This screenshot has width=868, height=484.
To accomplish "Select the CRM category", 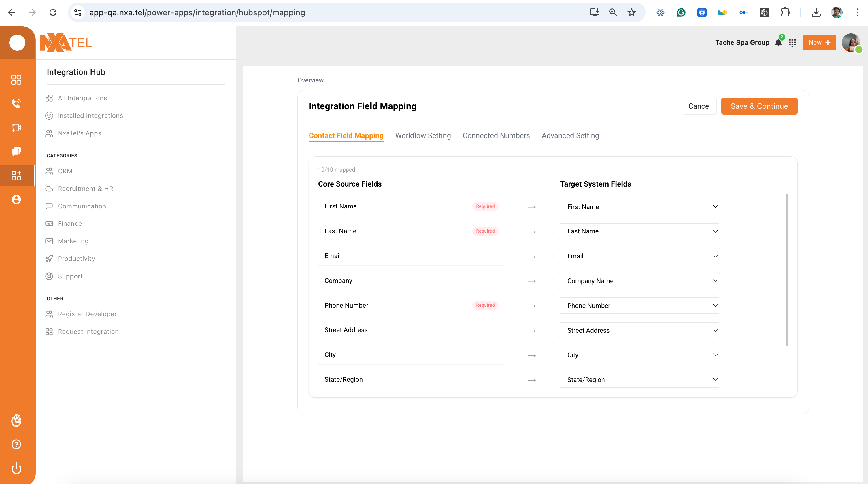I will 59,171.
